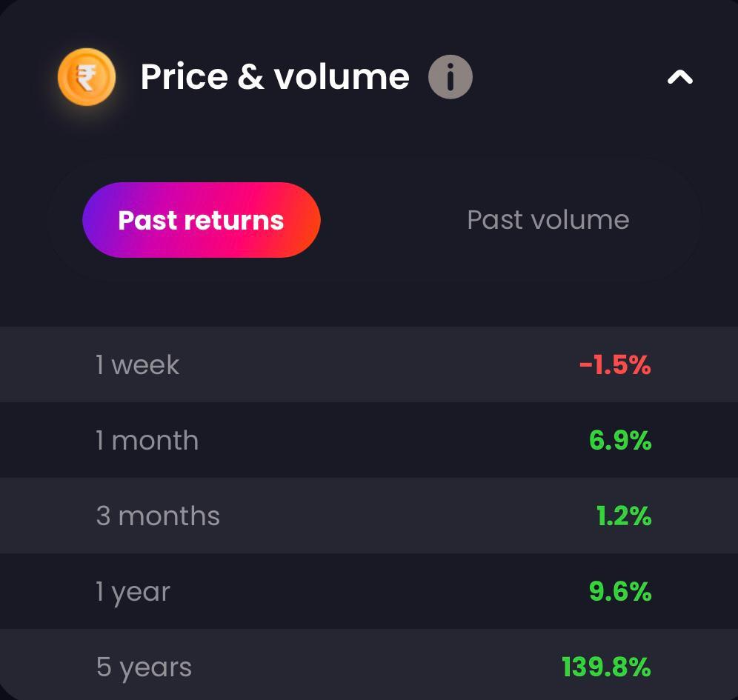The width and height of the screenshot is (738, 700).
Task: Select the golden currency badge icon
Action: (87, 76)
